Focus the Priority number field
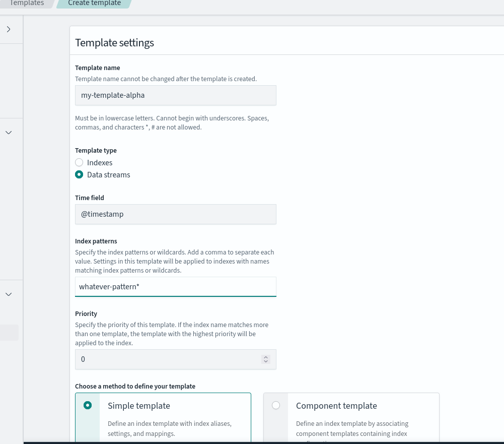 click(166, 359)
